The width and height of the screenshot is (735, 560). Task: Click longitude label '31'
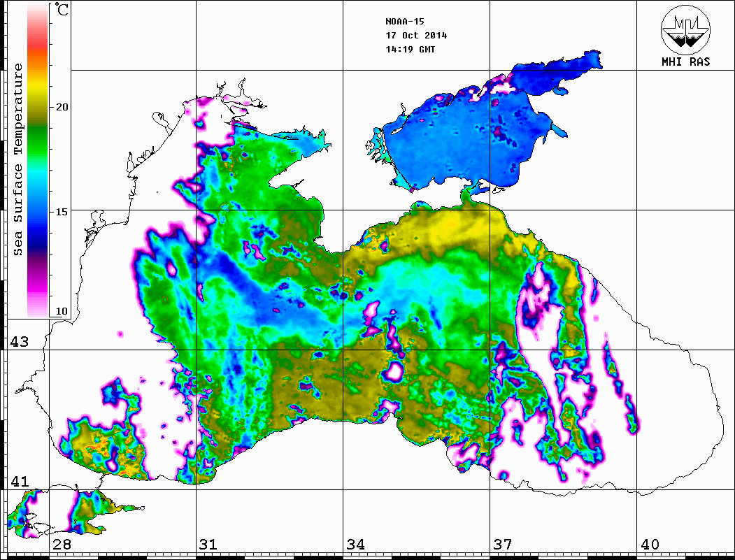pos(208,545)
